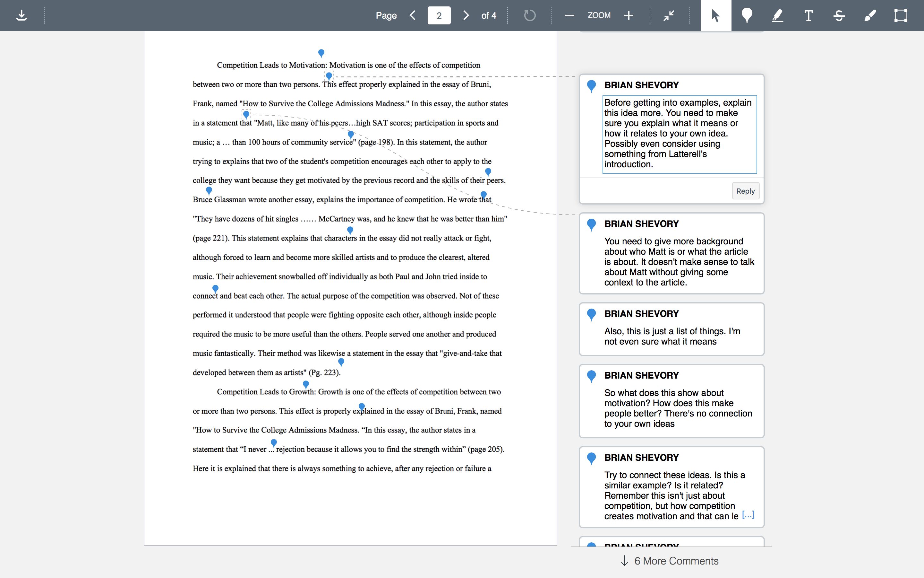Select the free text annotation tool
Image resolution: width=924 pixels, height=578 pixels.
click(808, 15)
